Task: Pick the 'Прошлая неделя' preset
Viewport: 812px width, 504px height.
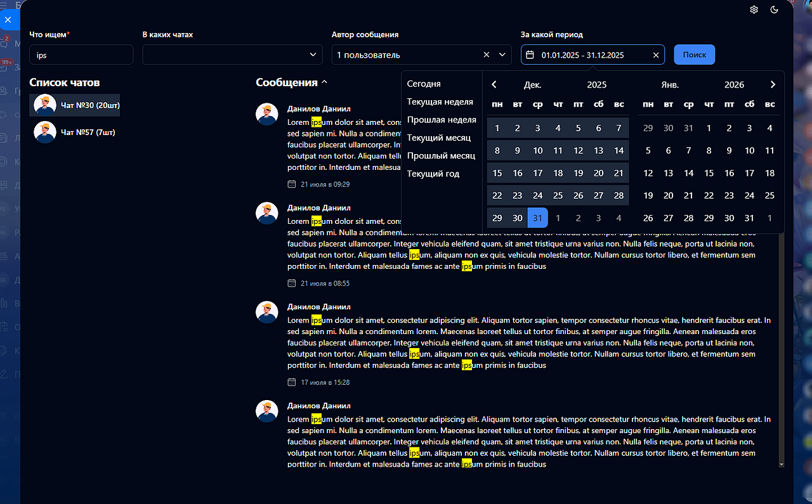Action: coord(442,120)
